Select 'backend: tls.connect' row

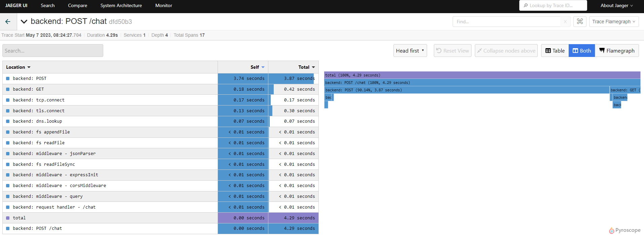click(x=160, y=111)
